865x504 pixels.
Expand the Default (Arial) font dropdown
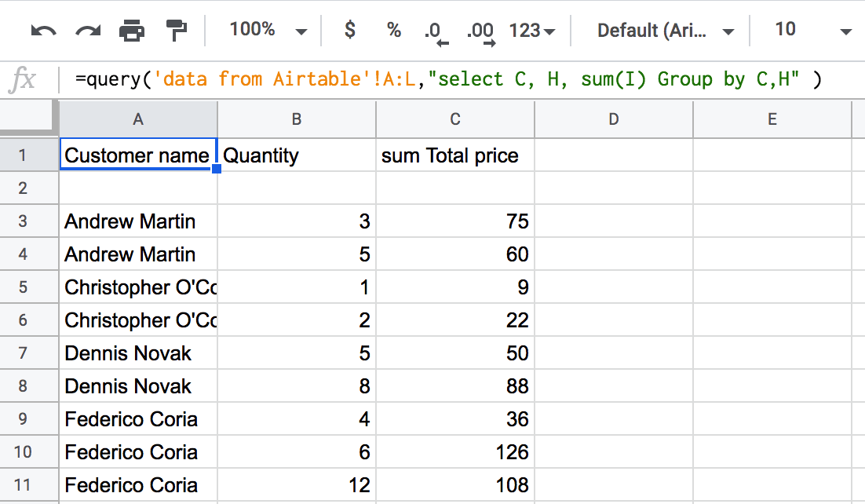tap(666, 31)
